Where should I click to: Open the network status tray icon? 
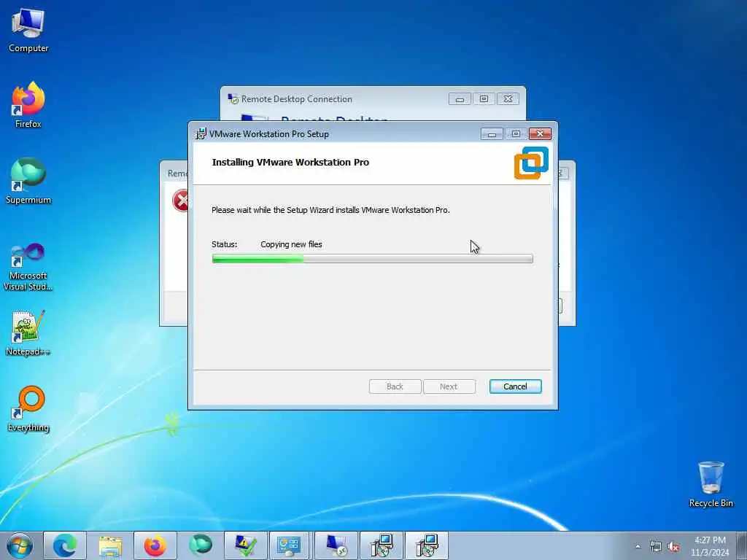pos(656,547)
